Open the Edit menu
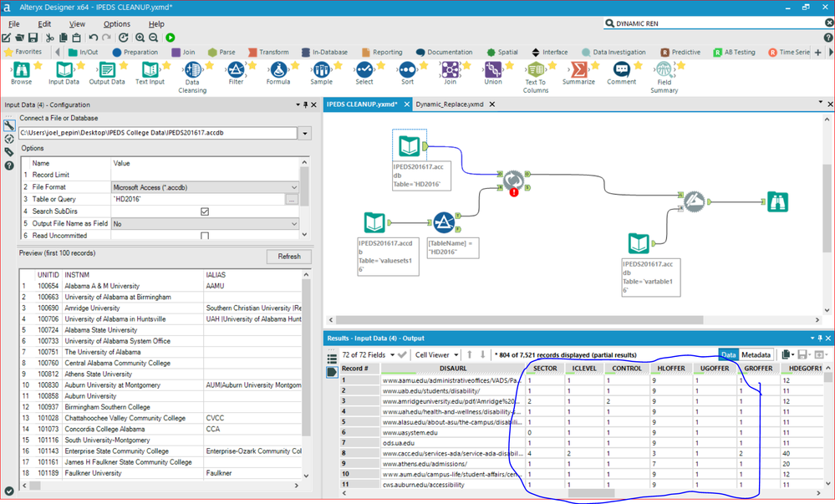 point(44,24)
